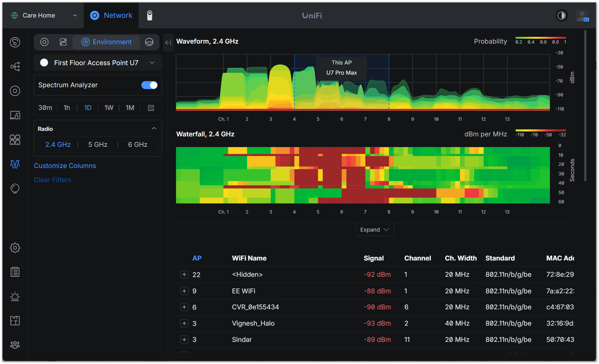
Task: Click the Expand charts button
Action: coord(375,230)
